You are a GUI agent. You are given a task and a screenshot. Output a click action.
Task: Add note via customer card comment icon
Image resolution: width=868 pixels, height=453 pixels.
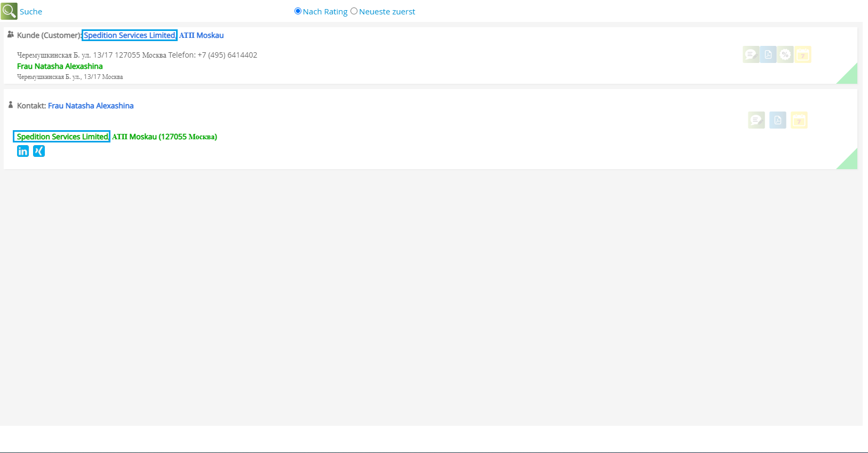point(751,54)
